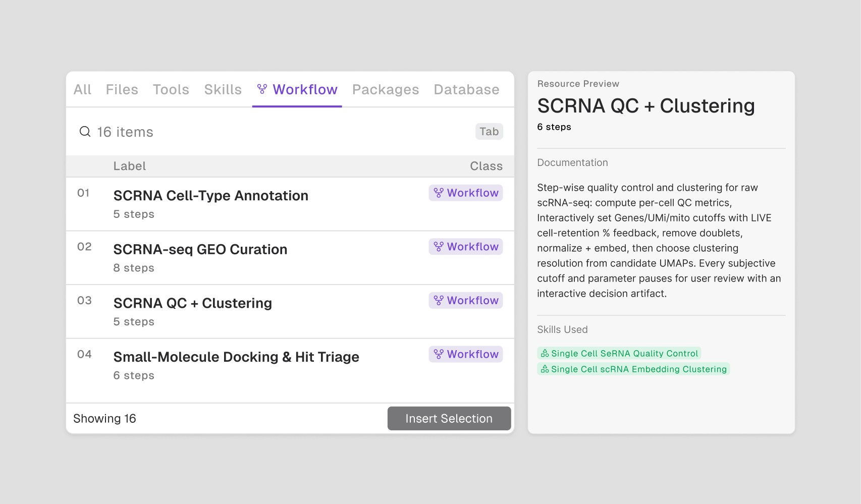Select the Workflow tab
The width and height of the screenshot is (861, 504).
coord(297,89)
